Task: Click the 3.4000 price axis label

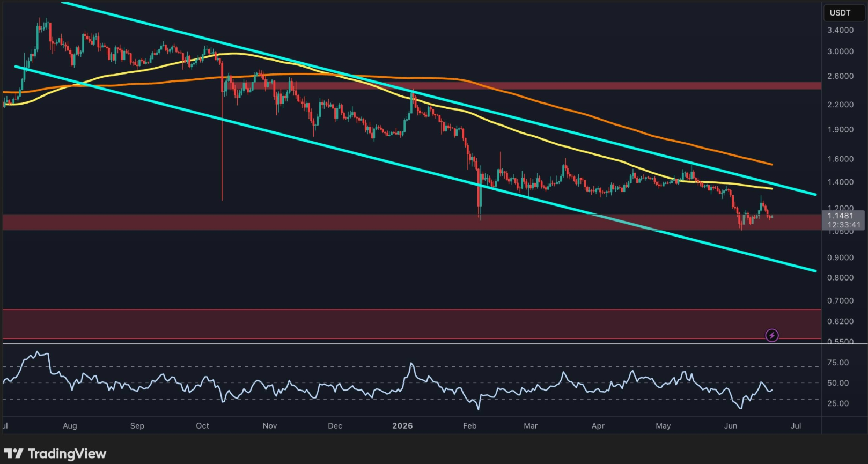Action: click(840, 30)
